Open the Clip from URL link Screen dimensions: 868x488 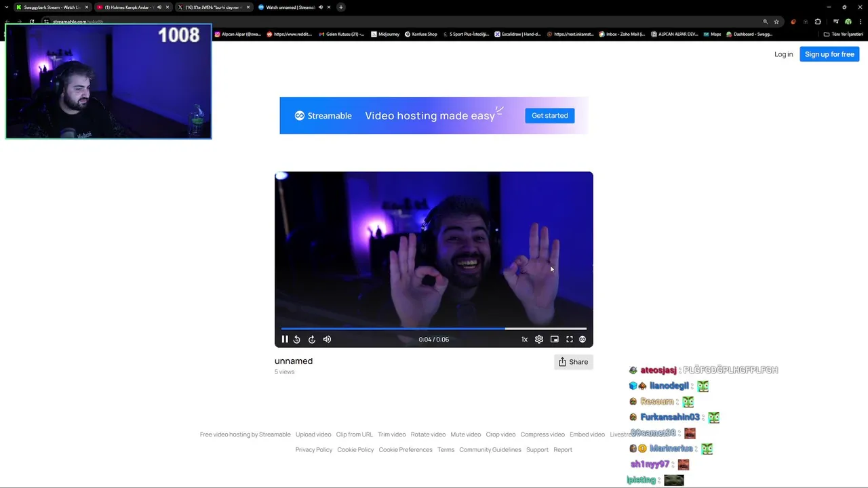[x=354, y=434]
